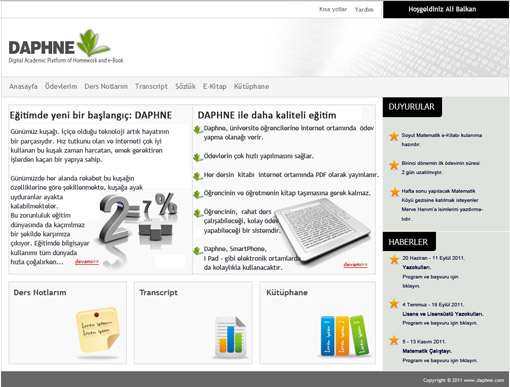Screen dimensions: 510x387
Task: Click 'Hafta sonu yapılacak Matematik Köyü' announcement
Action: click(x=442, y=205)
